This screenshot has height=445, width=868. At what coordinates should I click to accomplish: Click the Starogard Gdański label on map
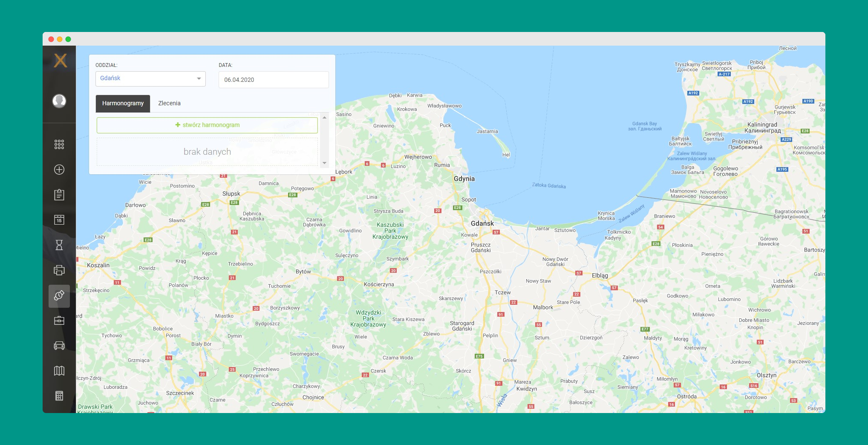[462, 326]
